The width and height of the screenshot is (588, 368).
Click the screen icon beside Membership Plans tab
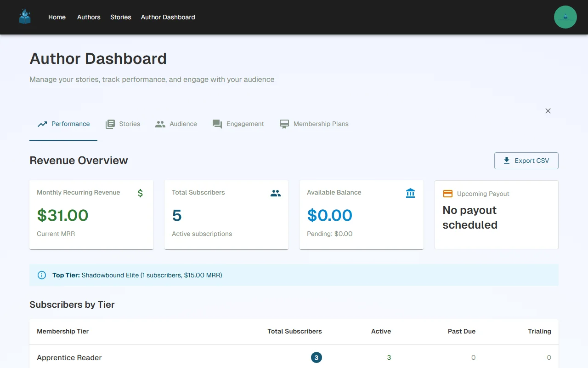click(x=284, y=124)
